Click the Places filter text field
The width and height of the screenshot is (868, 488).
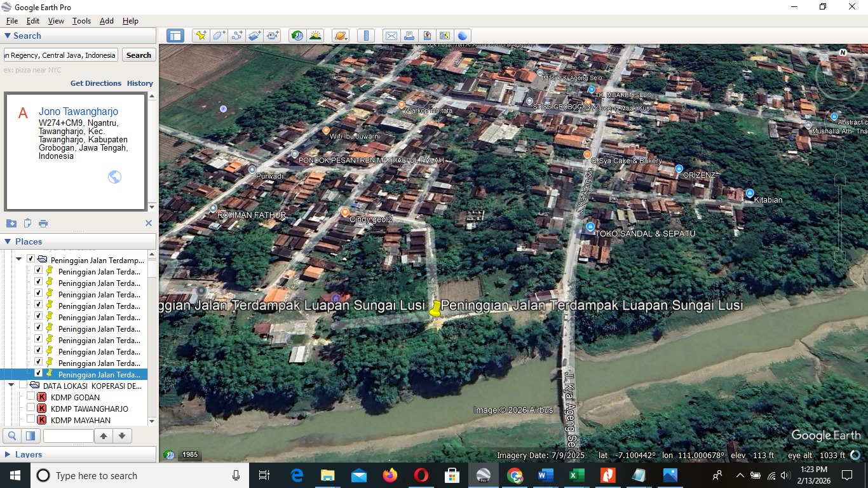[x=68, y=436]
